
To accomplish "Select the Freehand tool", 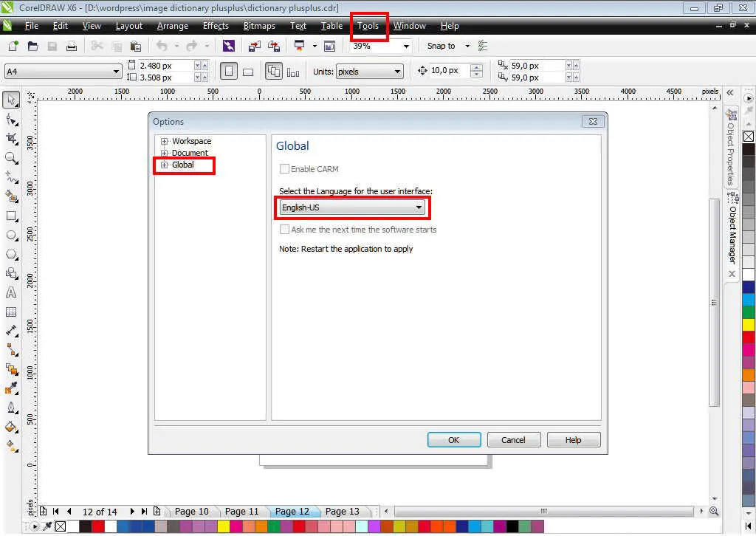I will (11, 177).
